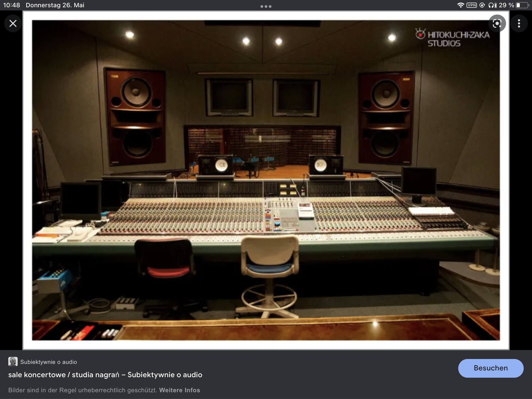The height and width of the screenshot is (399, 532).
Task: Click the Subiektywnie o audio site favicon
Action: click(x=13, y=362)
